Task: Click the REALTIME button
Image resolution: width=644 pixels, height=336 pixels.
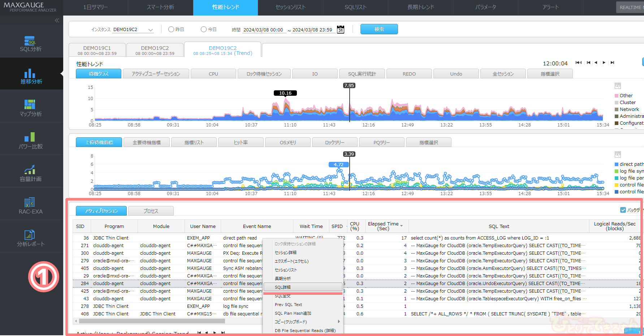Action: point(630,7)
